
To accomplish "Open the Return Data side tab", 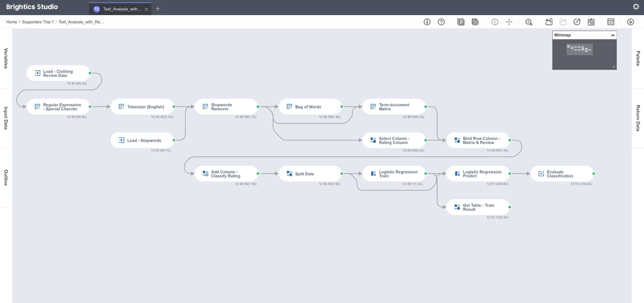I will (638, 118).
